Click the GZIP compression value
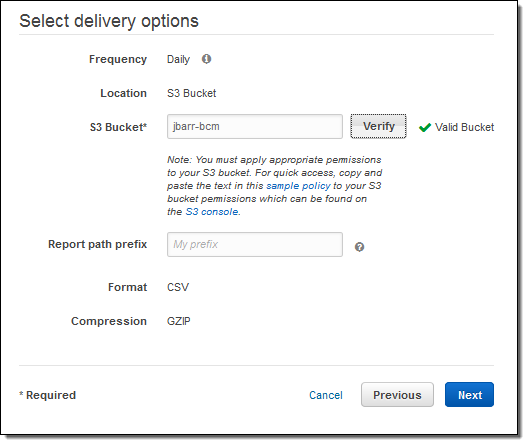 (179, 321)
